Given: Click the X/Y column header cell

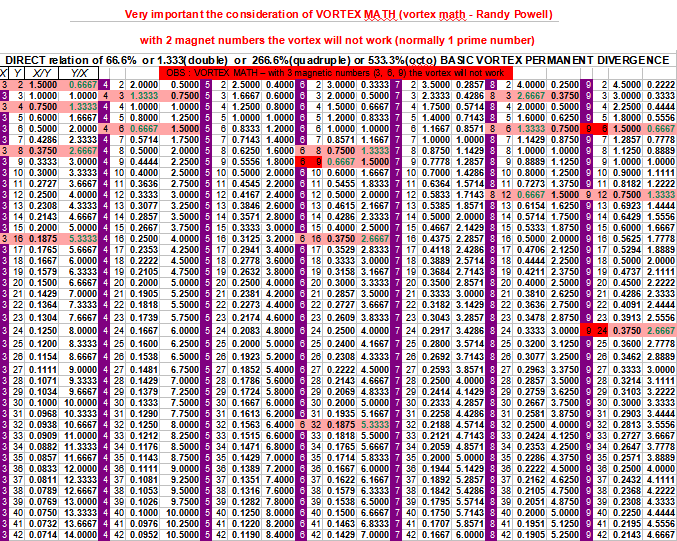Looking at the screenshot, I should [43, 73].
